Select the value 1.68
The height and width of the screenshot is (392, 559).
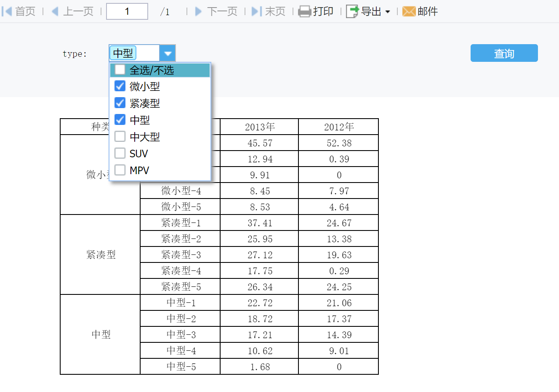pos(259,366)
